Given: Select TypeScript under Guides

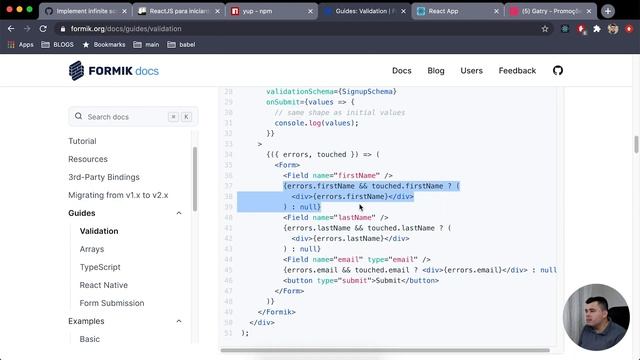Looking at the screenshot, I should tap(100, 267).
